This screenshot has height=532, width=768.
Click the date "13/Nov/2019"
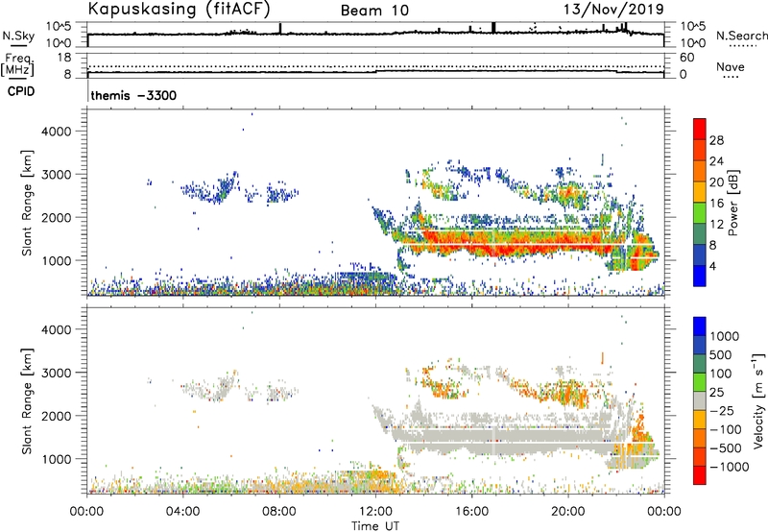coord(613,9)
